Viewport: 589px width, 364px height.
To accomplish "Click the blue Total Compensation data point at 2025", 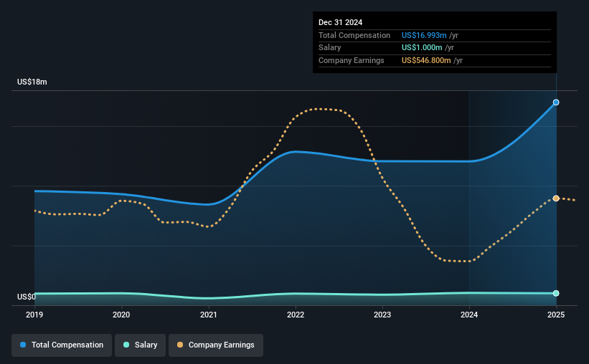I will [556, 102].
